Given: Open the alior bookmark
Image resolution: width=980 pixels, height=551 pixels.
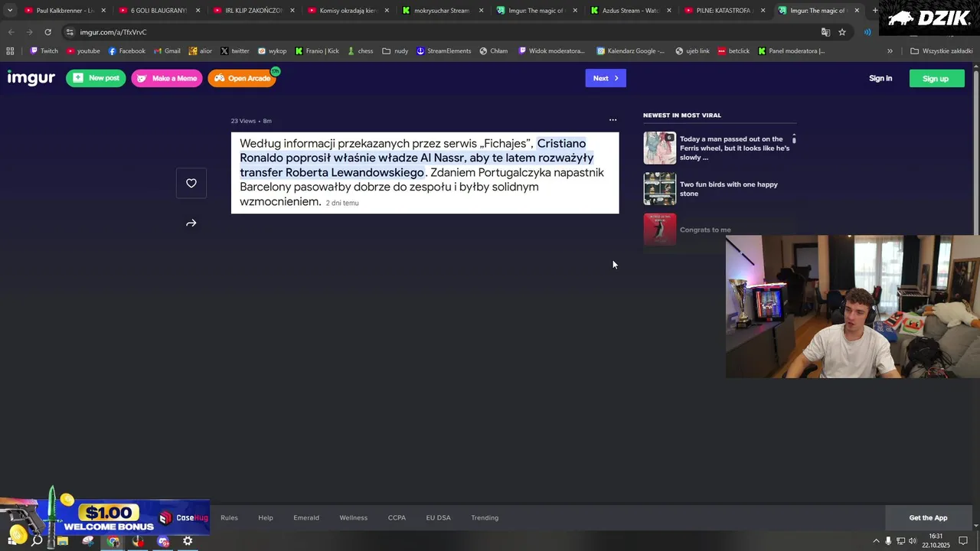Looking at the screenshot, I should [200, 51].
